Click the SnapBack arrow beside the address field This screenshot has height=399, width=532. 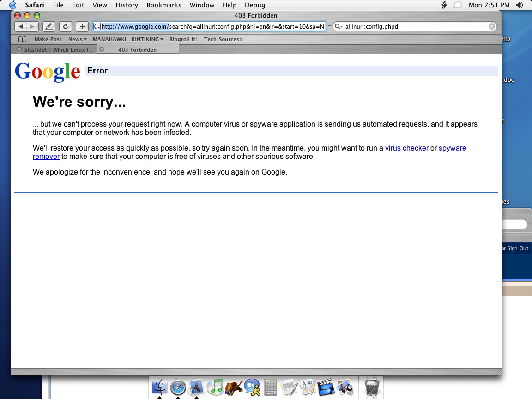tap(329, 26)
